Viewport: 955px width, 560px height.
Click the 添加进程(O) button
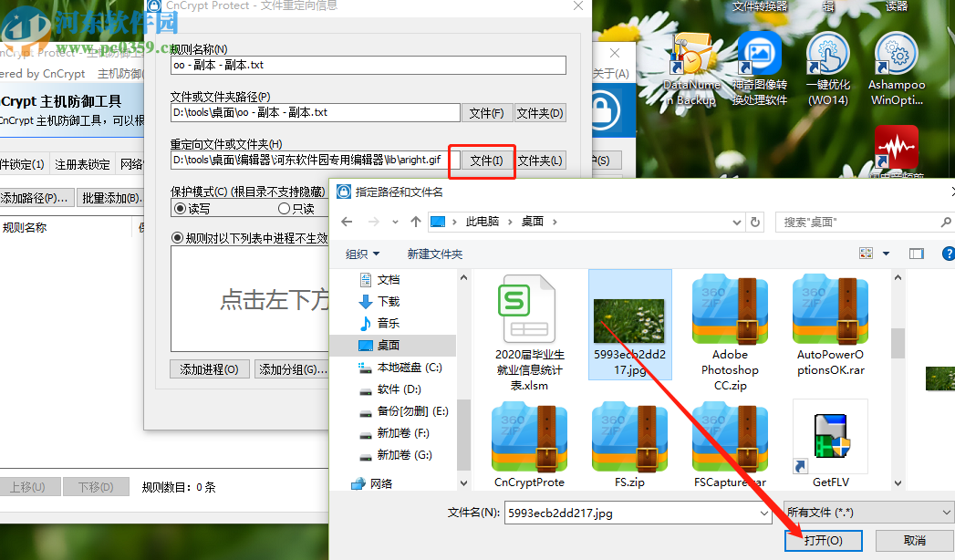coord(209,369)
